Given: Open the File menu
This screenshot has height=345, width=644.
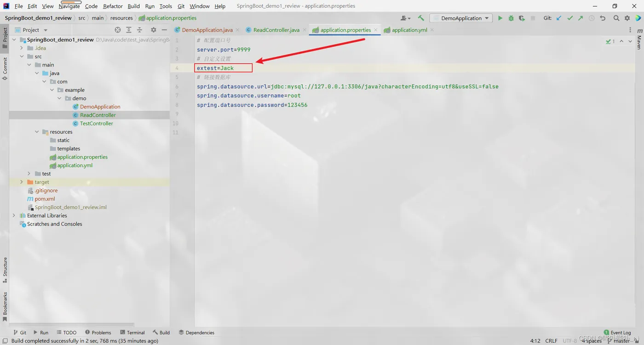Looking at the screenshot, I should (x=18, y=6).
